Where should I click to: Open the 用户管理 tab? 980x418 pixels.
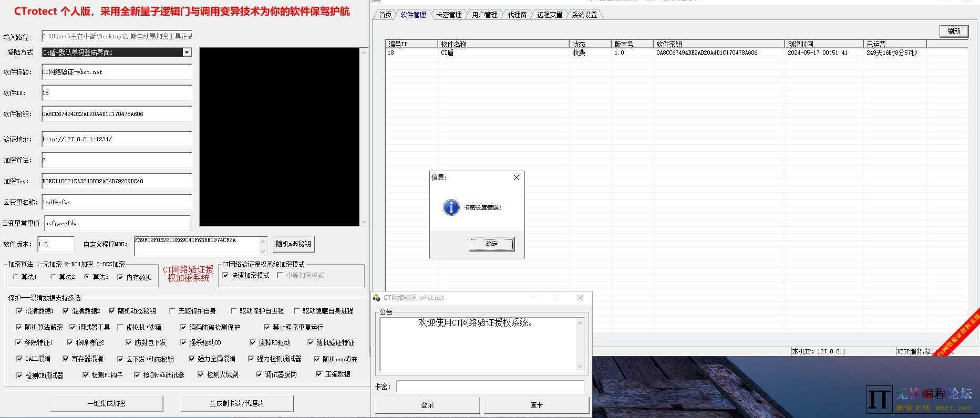(x=484, y=15)
